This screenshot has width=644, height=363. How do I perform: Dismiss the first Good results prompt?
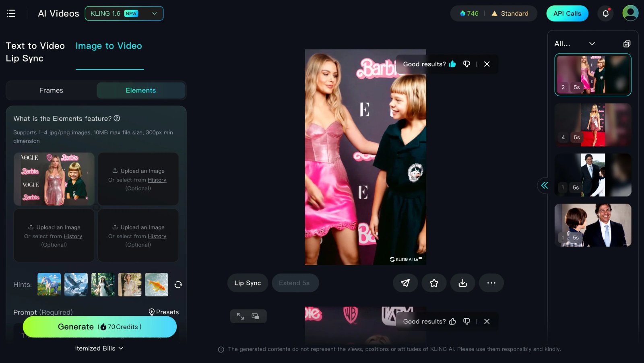coord(487,64)
